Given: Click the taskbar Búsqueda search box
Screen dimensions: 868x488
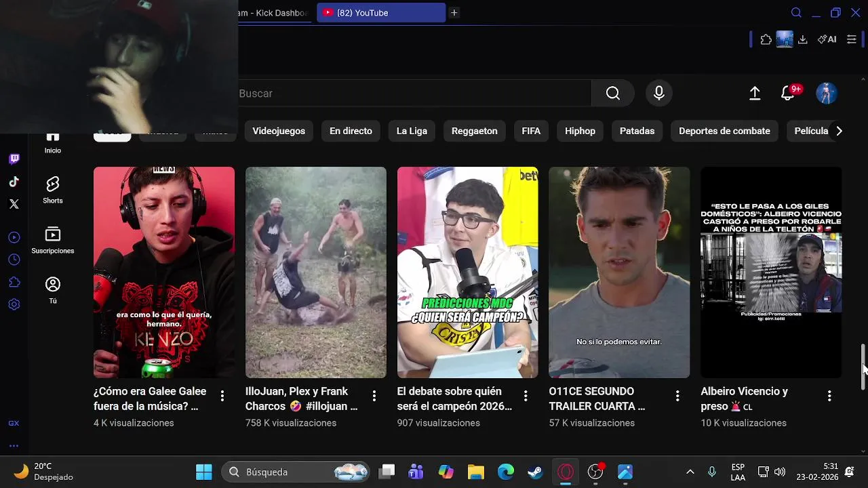Looking at the screenshot, I should click(296, 472).
